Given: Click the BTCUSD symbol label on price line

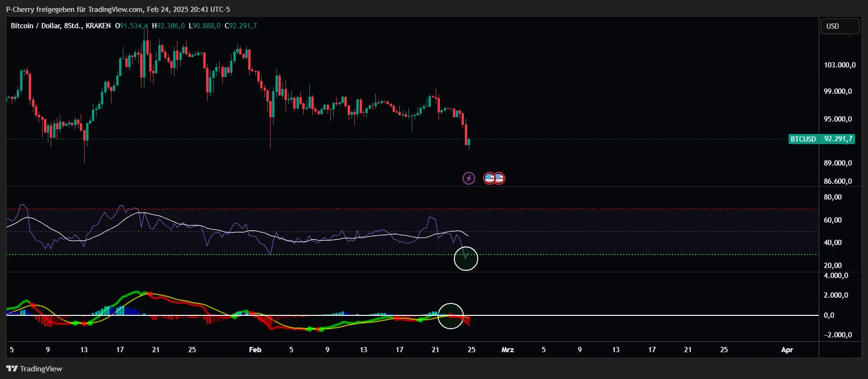Looking at the screenshot, I should point(803,139).
